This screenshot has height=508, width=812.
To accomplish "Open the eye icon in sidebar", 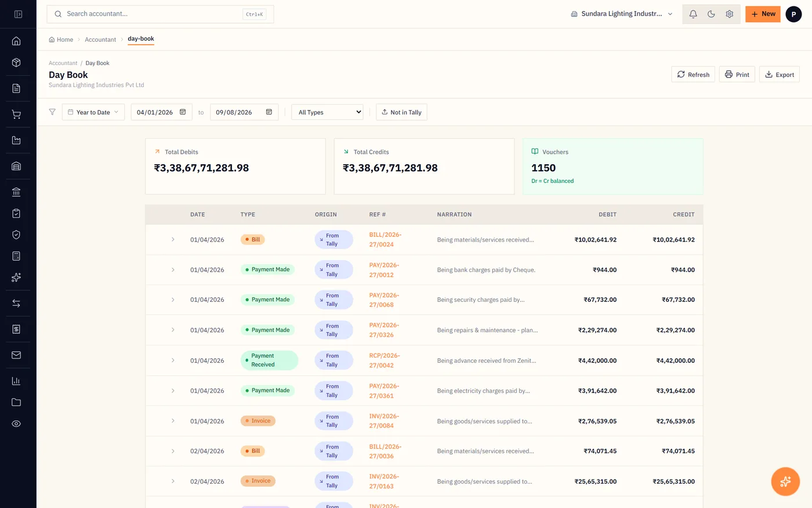I will pyautogui.click(x=16, y=424).
